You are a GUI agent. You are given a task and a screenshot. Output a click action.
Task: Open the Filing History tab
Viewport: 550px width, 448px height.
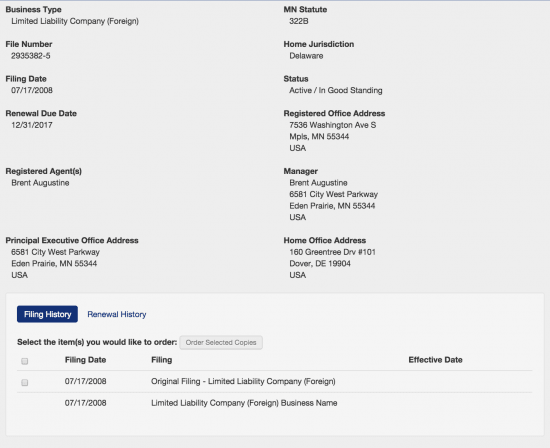click(x=47, y=314)
